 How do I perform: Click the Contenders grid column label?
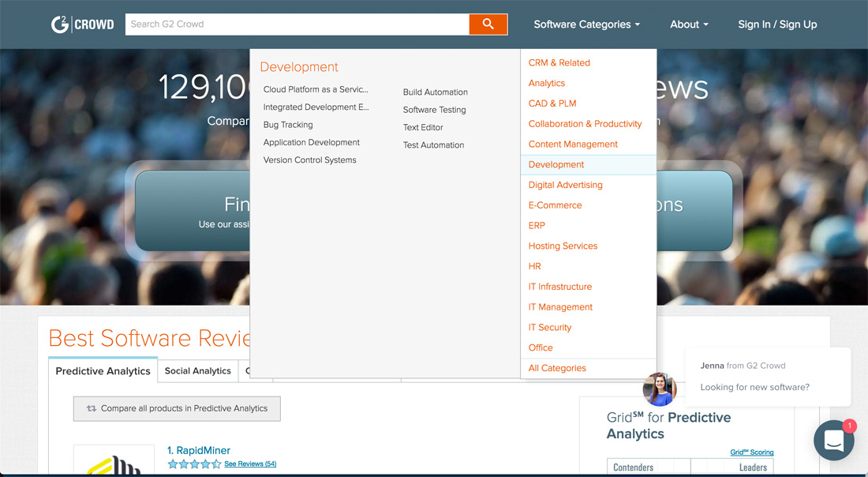(634, 468)
